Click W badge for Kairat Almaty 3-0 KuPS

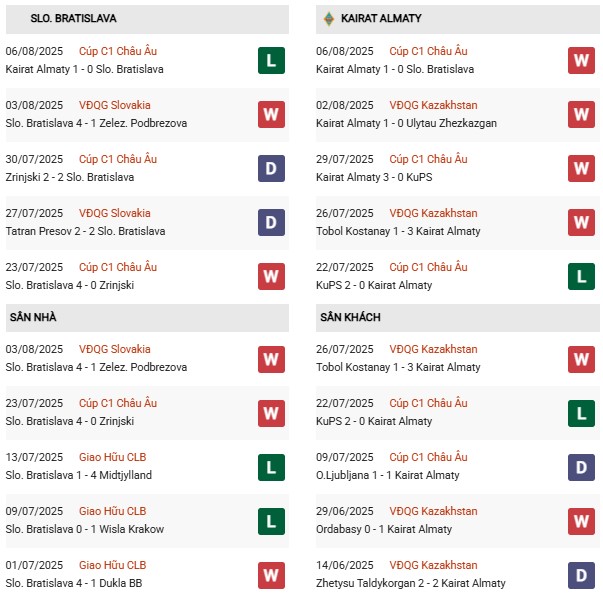pyautogui.click(x=581, y=168)
